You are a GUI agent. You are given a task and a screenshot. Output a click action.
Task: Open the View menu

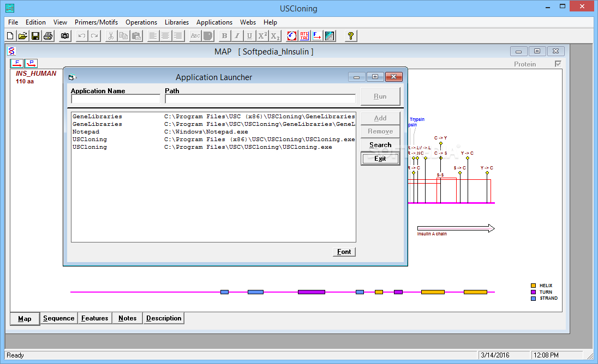(x=60, y=22)
